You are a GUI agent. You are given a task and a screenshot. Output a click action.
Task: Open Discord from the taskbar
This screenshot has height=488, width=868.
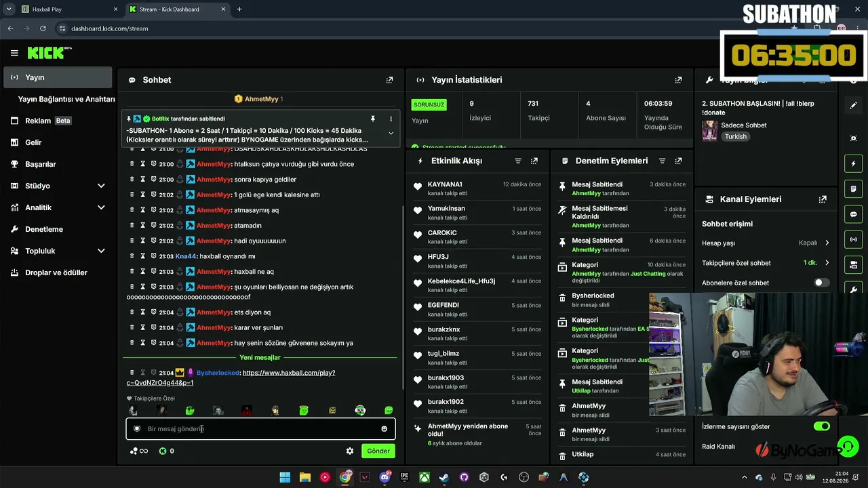click(385, 477)
